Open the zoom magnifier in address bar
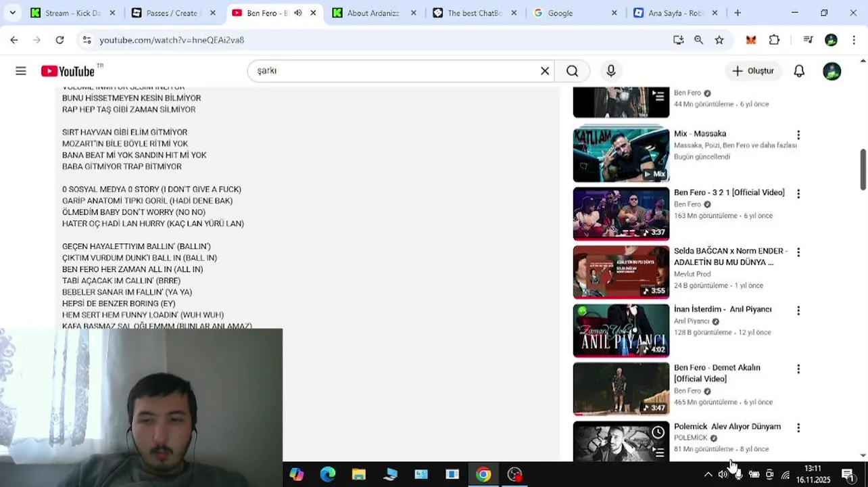Image resolution: width=868 pixels, height=487 pixels. (x=698, y=40)
